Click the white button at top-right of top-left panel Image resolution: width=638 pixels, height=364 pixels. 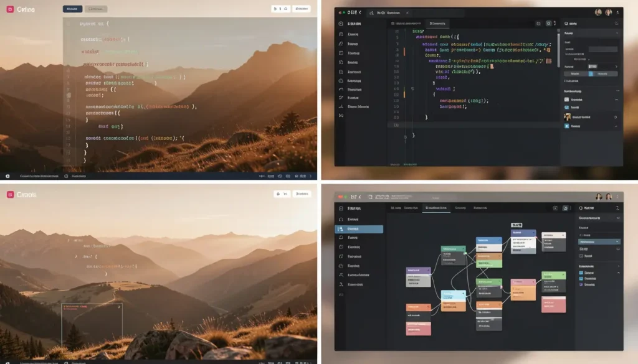coord(302,9)
